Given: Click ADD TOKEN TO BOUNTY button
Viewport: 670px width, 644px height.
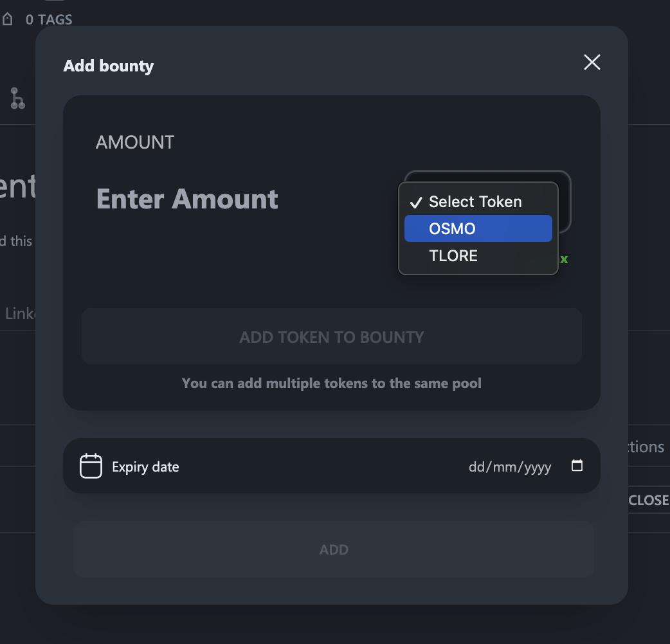Looking at the screenshot, I should [x=332, y=336].
